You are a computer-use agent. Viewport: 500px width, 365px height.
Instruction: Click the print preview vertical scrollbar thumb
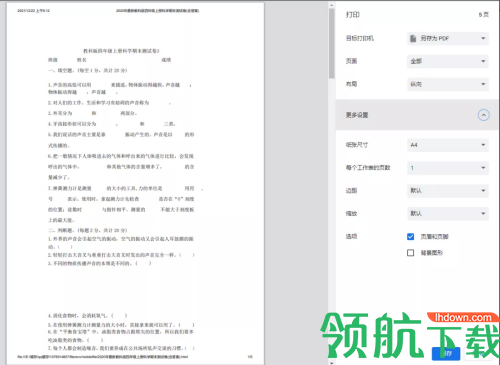pyautogui.click(x=331, y=43)
